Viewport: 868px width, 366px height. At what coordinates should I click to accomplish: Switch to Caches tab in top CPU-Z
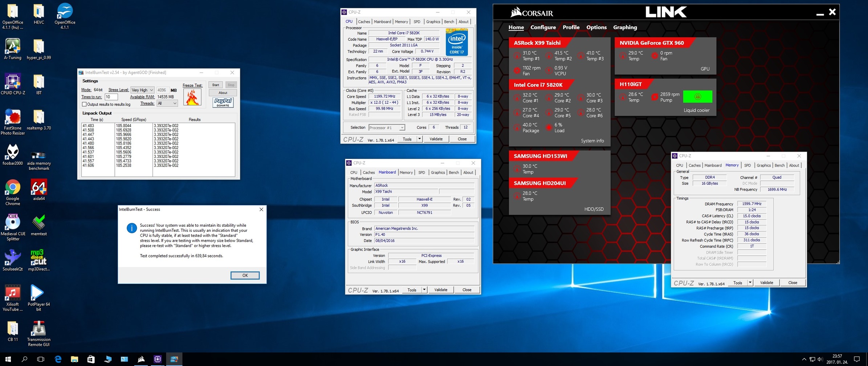click(364, 22)
